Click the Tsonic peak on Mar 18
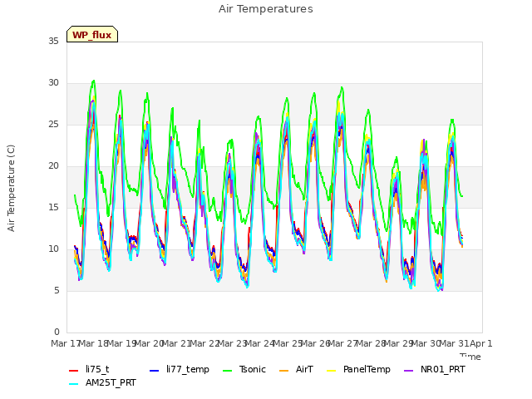Screen dimensions: 532x399 tap(94, 81)
